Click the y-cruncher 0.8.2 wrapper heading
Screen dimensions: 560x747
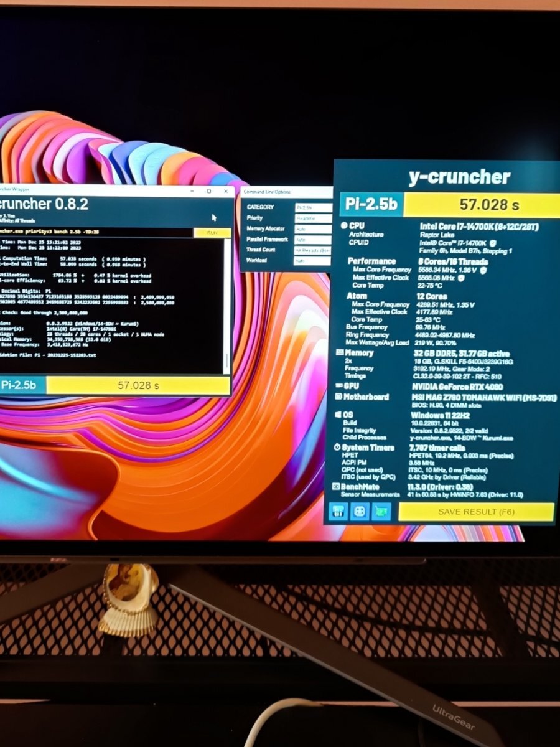(44, 205)
